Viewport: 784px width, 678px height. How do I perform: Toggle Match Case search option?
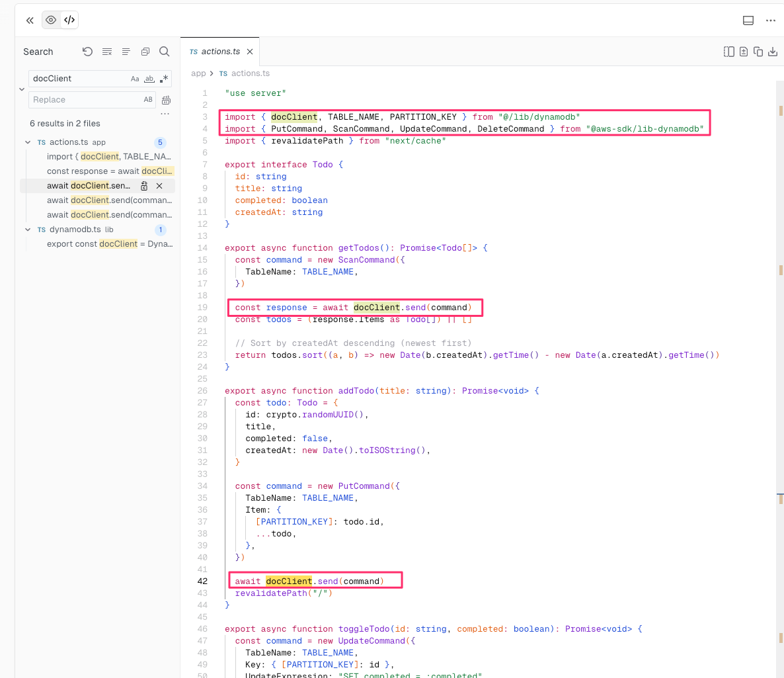click(135, 79)
